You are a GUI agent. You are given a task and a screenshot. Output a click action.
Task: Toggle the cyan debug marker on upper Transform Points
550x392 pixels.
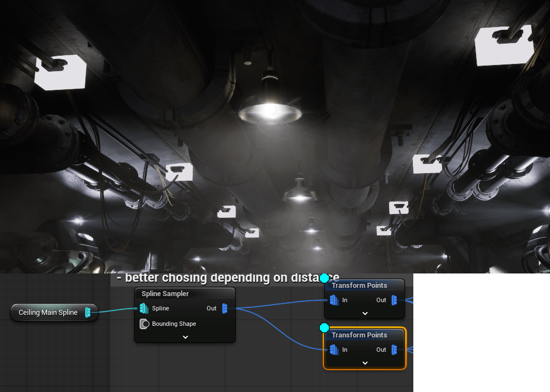pyautogui.click(x=325, y=278)
